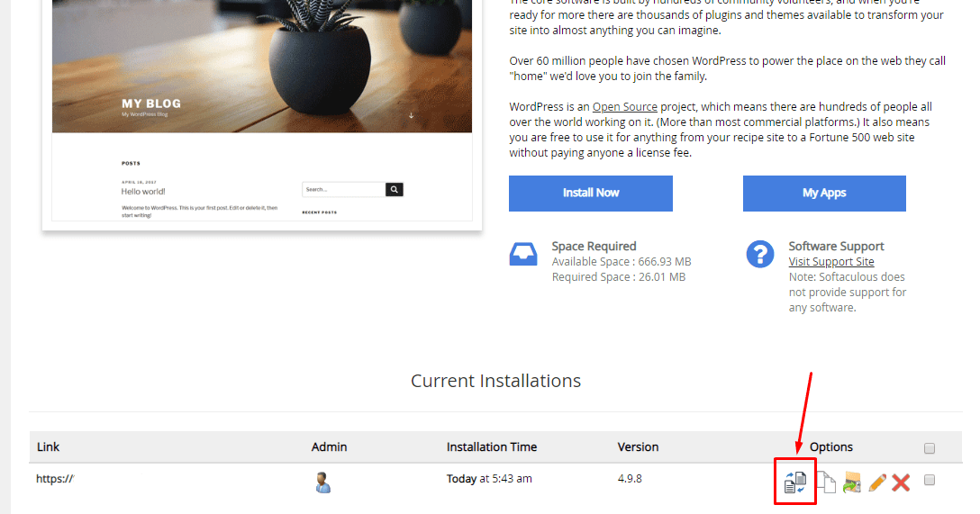980x514 pixels.
Task: Click the Space Required label
Action: (594, 246)
